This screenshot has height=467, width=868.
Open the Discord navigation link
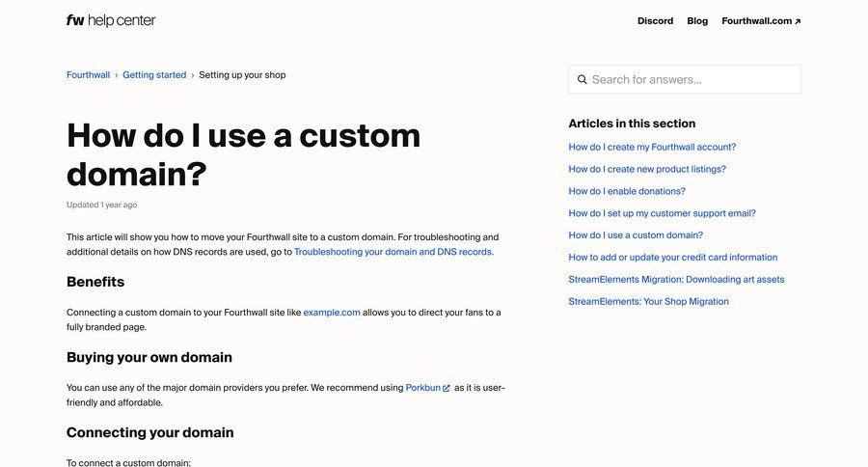point(655,21)
